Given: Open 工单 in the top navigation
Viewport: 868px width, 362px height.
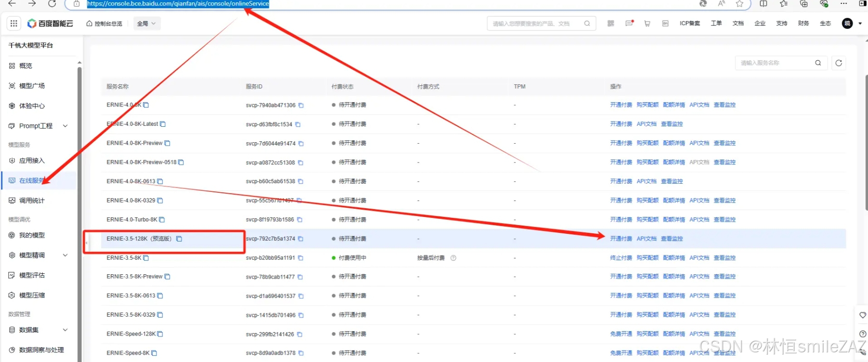Looking at the screenshot, I should tap(716, 23).
